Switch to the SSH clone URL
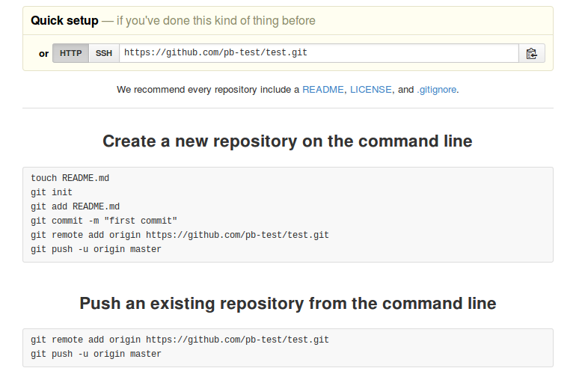 click(104, 53)
